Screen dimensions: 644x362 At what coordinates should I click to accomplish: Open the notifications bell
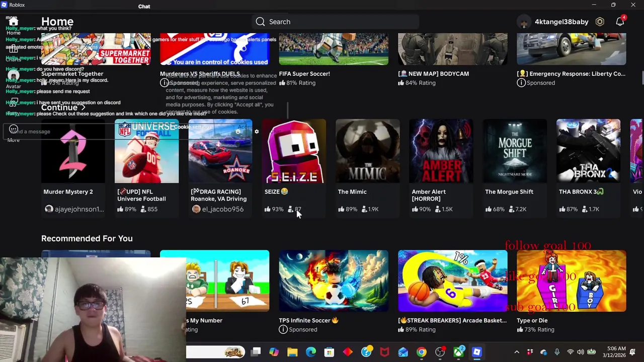620,22
